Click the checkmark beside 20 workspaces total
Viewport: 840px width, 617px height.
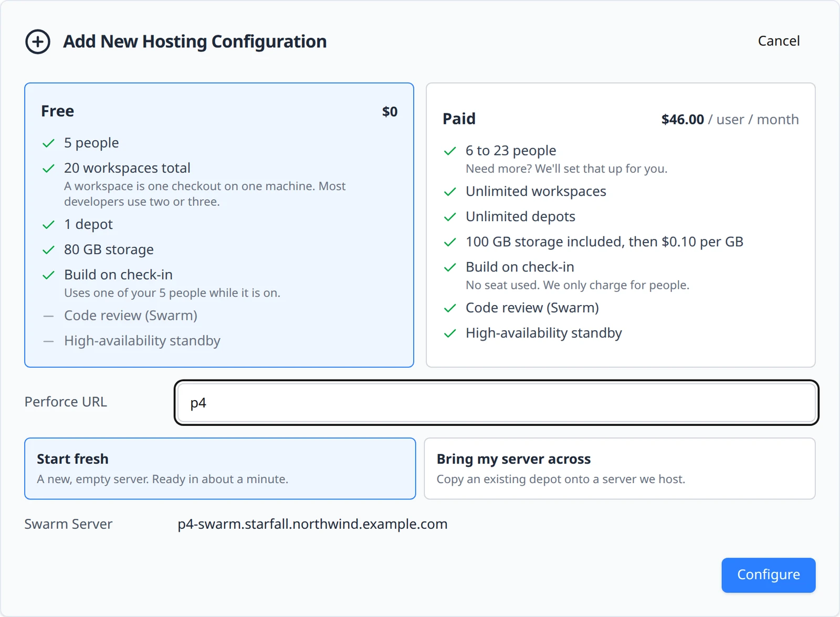point(48,169)
